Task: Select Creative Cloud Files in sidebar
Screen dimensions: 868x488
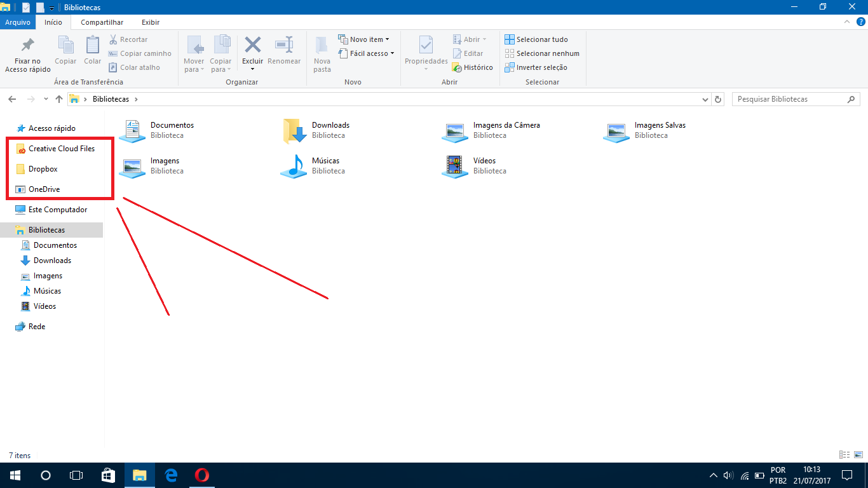Action: (x=55, y=149)
